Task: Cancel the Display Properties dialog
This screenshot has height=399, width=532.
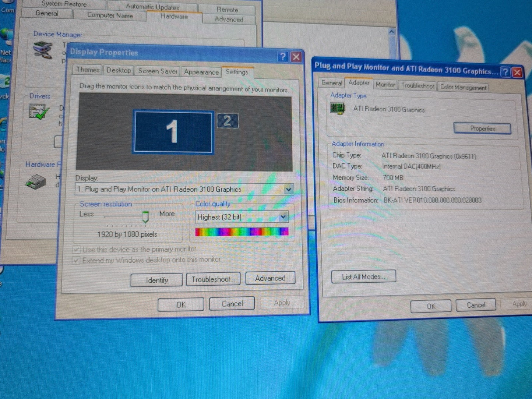Action: click(232, 304)
